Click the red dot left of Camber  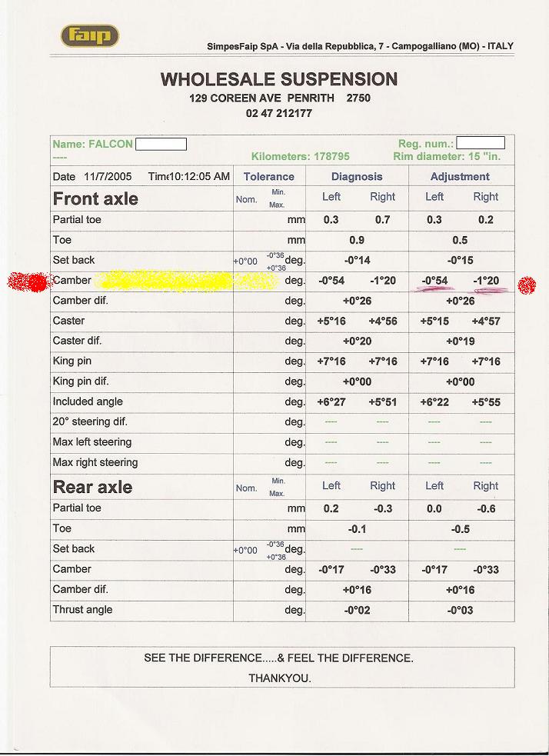28,282
